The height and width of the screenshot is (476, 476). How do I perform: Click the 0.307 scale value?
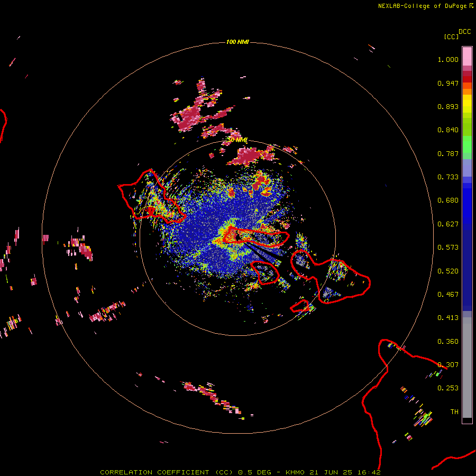click(x=448, y=365)
